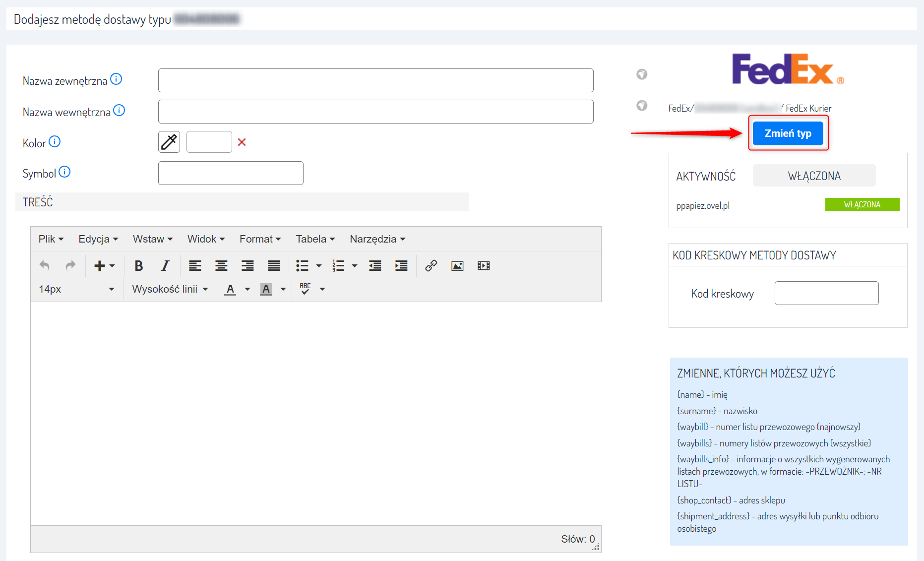Expand the background color palette arrow
The height and width of the screenshot is (561, 924).
tap(283, 289)
